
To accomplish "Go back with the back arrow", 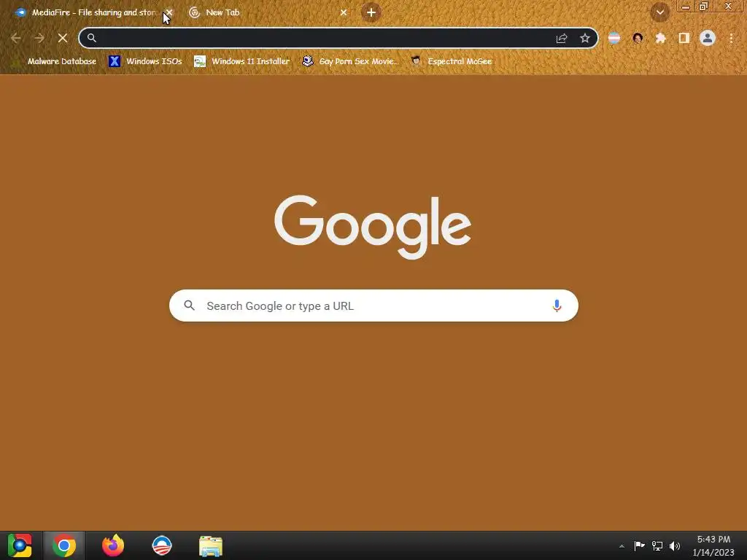I will [x=16, y=38].
